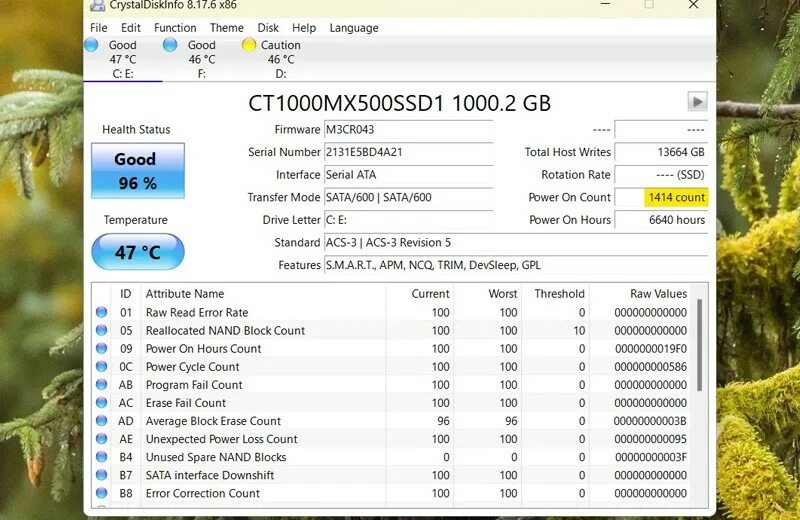Click status dot of Erase Fail Count
The image size is (800, 520).
[102, 403]
